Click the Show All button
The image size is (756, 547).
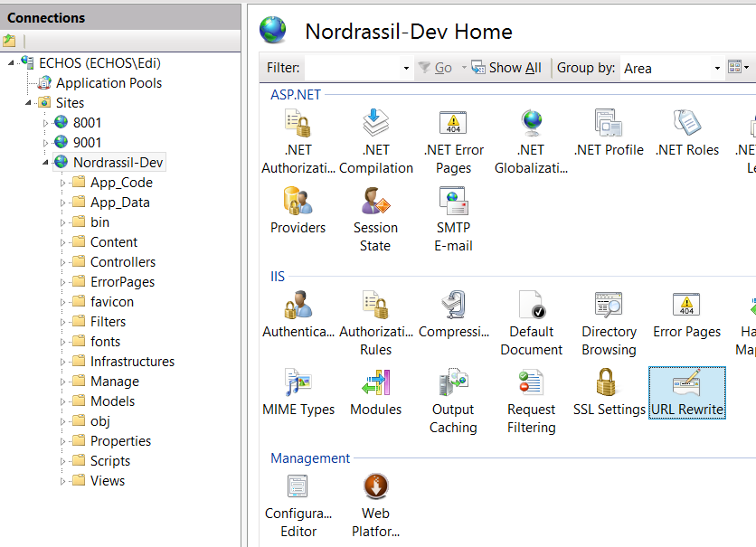(x=506, y=68)
